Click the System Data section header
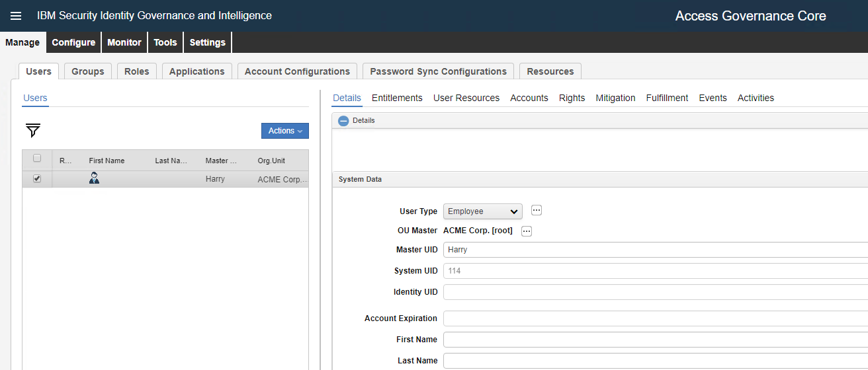This screenshot has width=868, height=370. (599, 179)
